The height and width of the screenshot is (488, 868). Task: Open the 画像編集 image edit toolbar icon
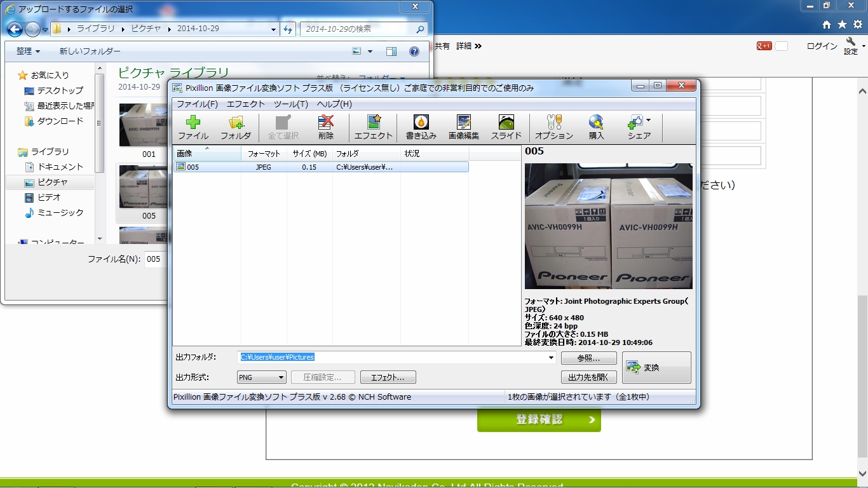click(x=464, y=128)
